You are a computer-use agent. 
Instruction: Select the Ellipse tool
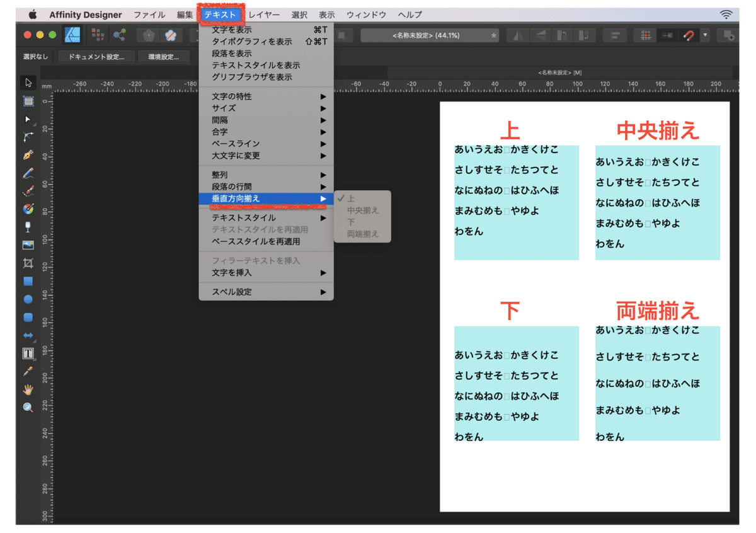pos(28,299)
